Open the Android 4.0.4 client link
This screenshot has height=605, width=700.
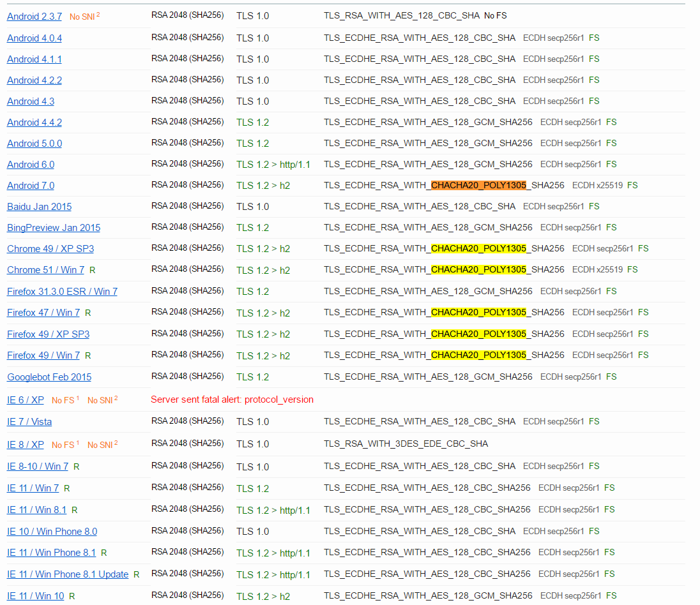[x=34, y=38]
